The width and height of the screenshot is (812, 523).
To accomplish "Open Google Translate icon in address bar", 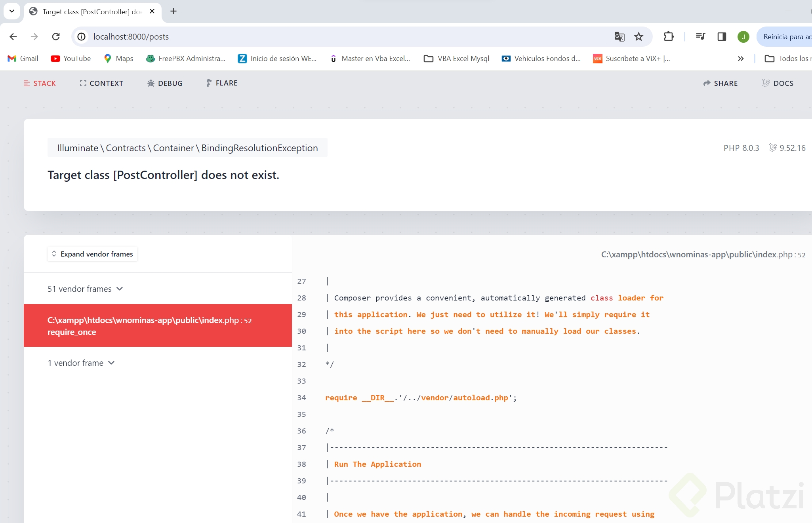I will coord(619,36).
